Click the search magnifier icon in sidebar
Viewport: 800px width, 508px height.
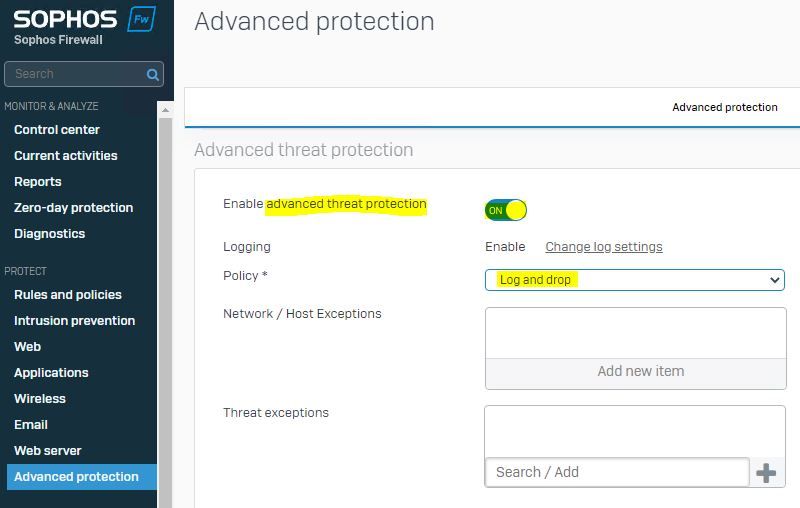[153, 74]
